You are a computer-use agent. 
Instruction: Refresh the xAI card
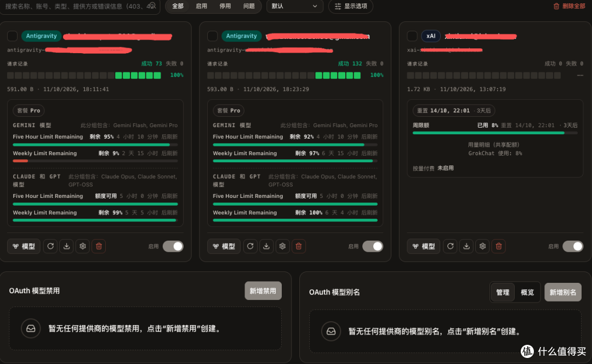450,246
